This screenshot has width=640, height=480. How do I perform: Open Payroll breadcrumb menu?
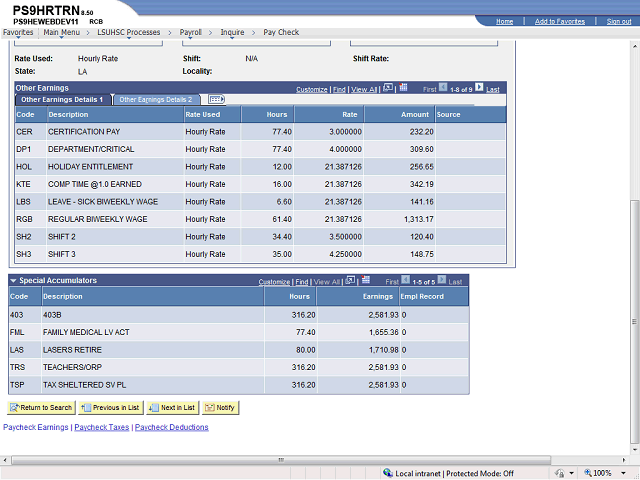pos(191,32)
